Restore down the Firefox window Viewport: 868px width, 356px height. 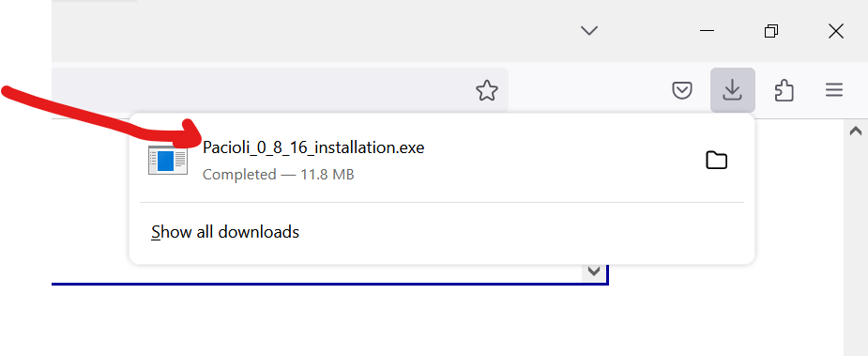771,31
